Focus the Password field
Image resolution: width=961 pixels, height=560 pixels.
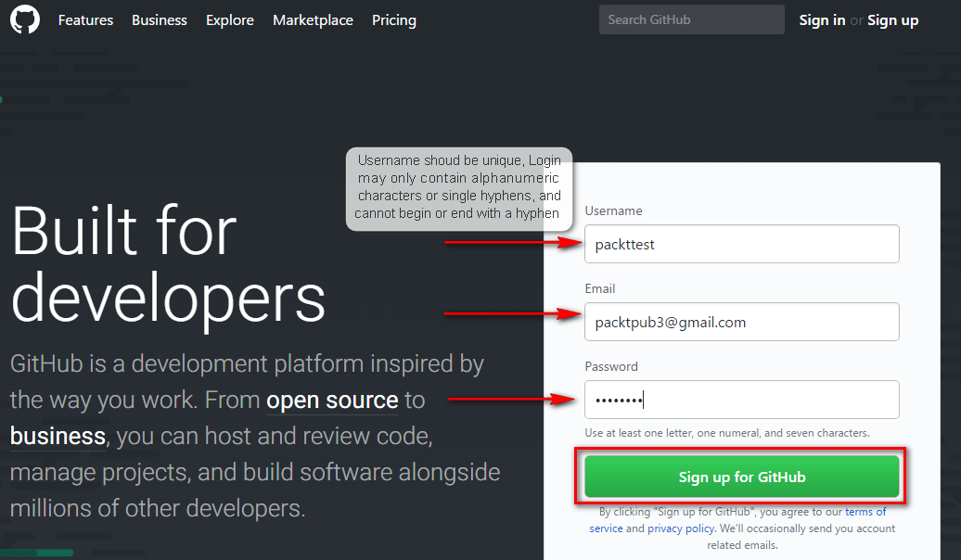[x=741, y=400]
